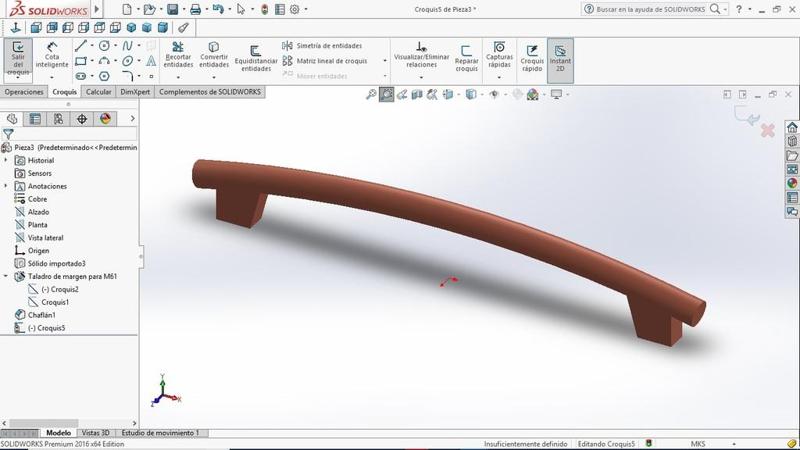The image size is (800, 450).
Task: Expand Historial tree node
Action: pos(6,160)
